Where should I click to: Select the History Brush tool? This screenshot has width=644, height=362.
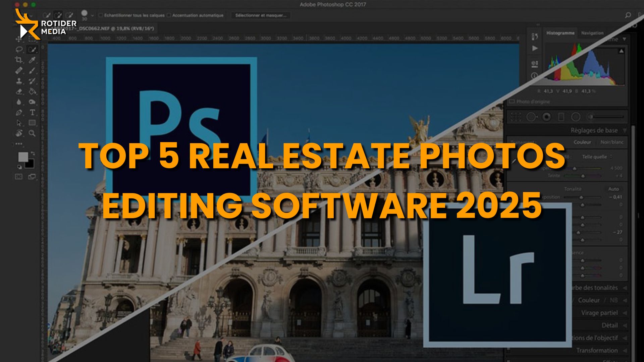[32, 81]
